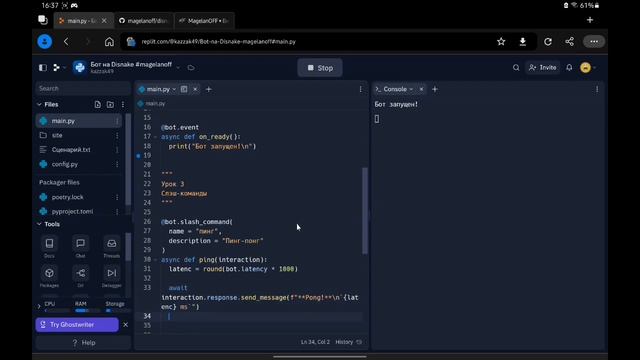Image resolution: width=640 pixels, height=360 pixels.
Task: Open the Packages tool
Action: (x=49, y=276)
